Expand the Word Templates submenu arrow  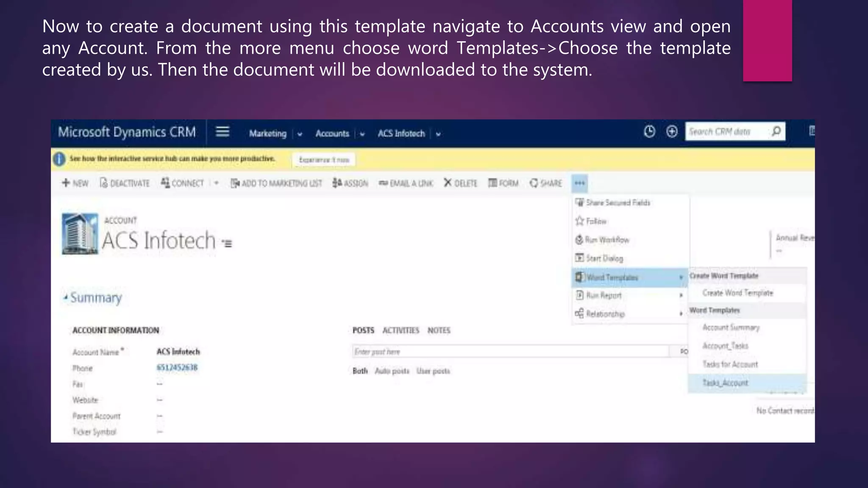681,277
